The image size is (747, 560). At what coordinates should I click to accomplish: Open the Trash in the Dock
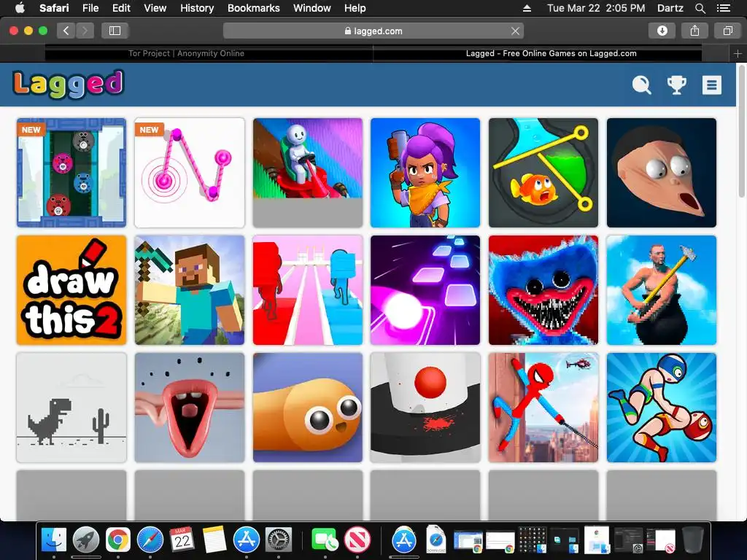point(693,540)
